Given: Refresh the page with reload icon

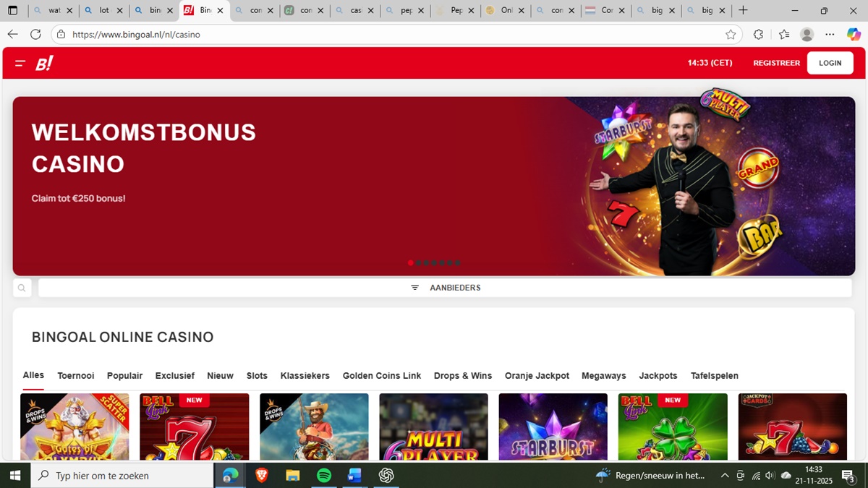Looking at the screenshot, I should pos(35,35).
